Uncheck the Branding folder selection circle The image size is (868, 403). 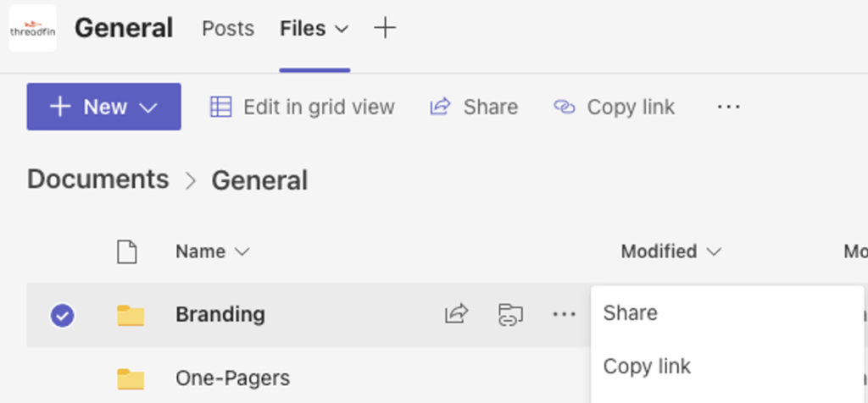pyautogui.click(x=63, y=316)
